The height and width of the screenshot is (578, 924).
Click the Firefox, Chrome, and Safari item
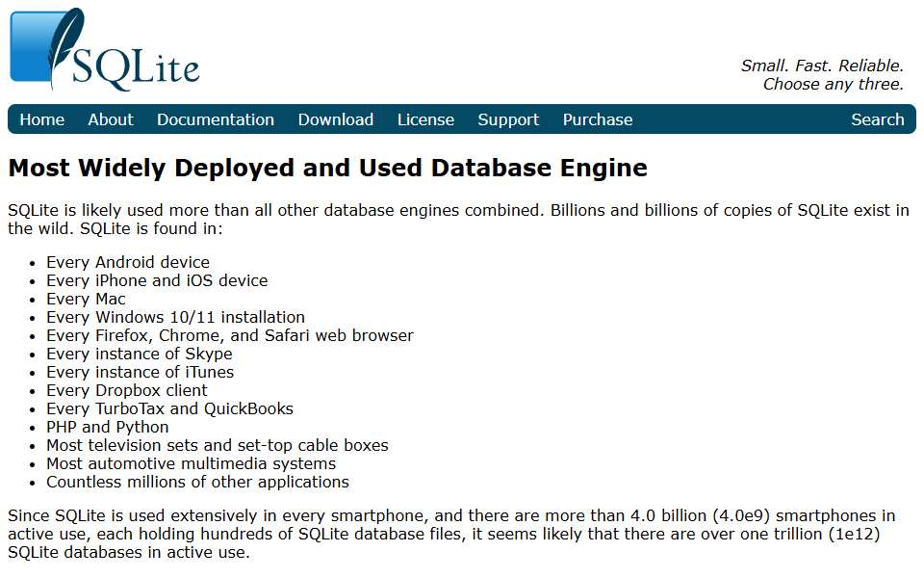tap(230, 335)
